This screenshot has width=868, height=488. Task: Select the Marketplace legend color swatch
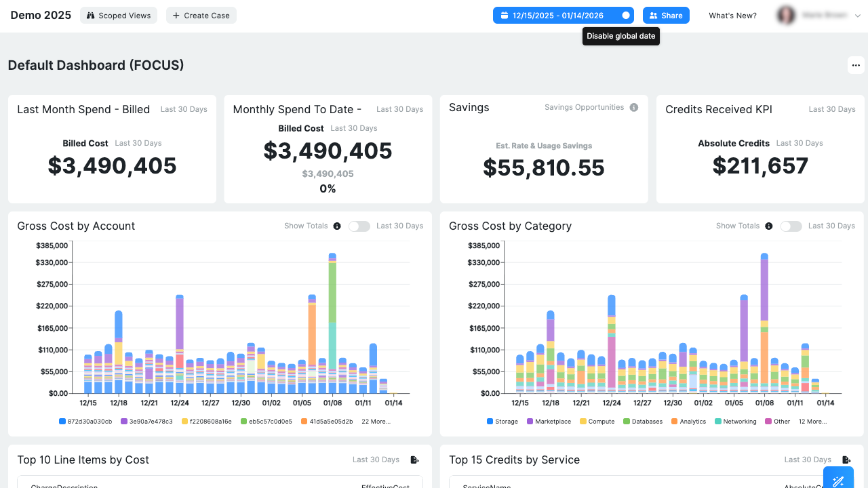pos(530,422)
